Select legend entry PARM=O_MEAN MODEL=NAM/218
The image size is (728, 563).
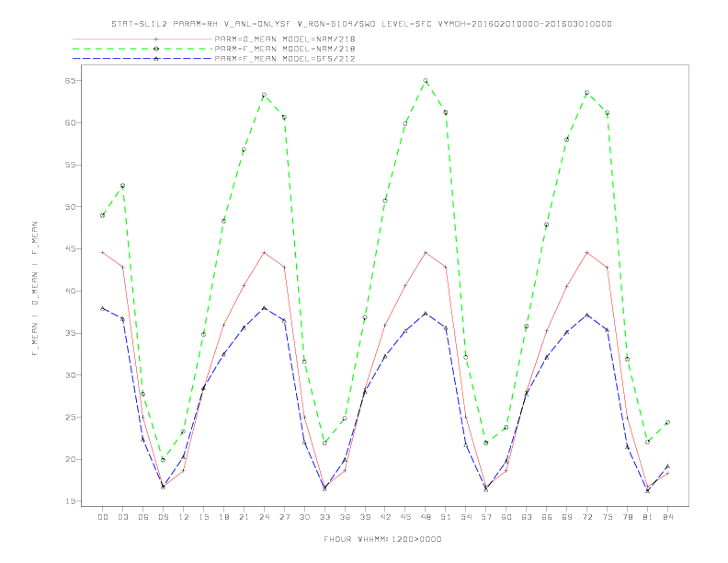point(285,39)
